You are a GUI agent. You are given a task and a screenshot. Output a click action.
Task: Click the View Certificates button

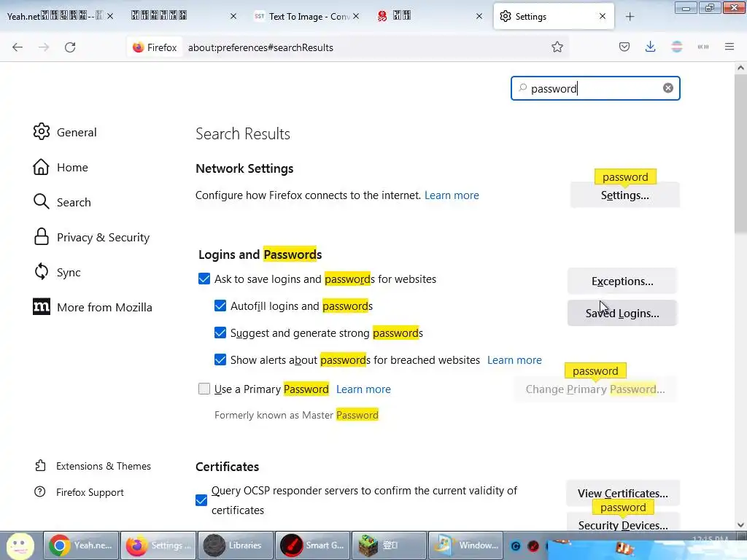tap(623, 493)
